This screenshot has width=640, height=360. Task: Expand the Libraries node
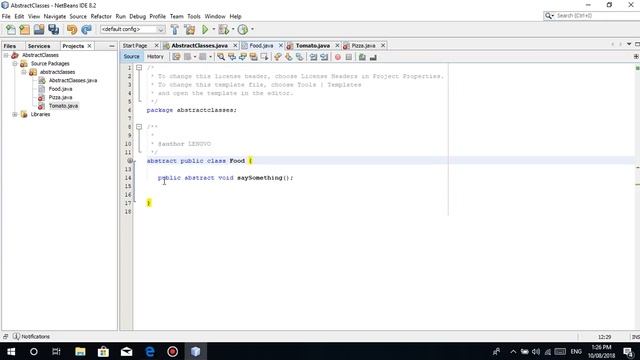(x=15, y=115)
